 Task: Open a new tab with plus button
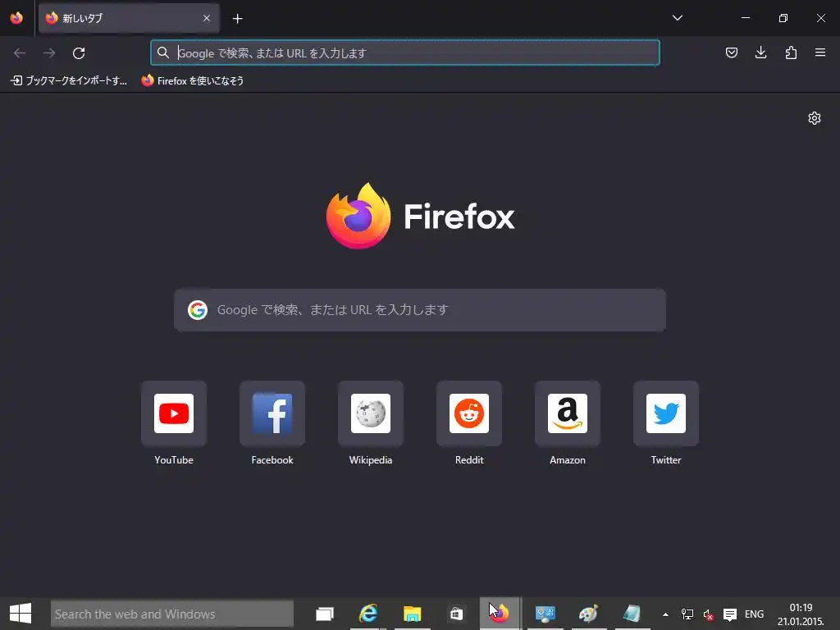point(237,19)
